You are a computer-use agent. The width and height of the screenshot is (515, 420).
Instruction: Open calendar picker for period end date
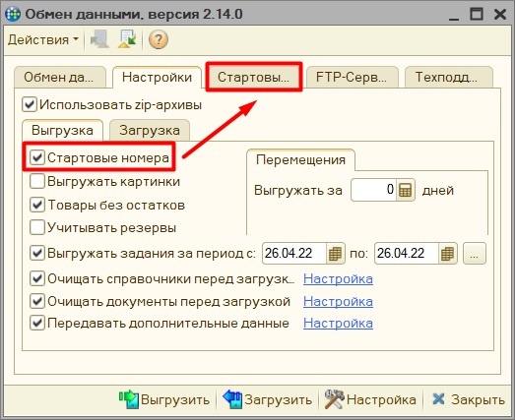[447, 254]
